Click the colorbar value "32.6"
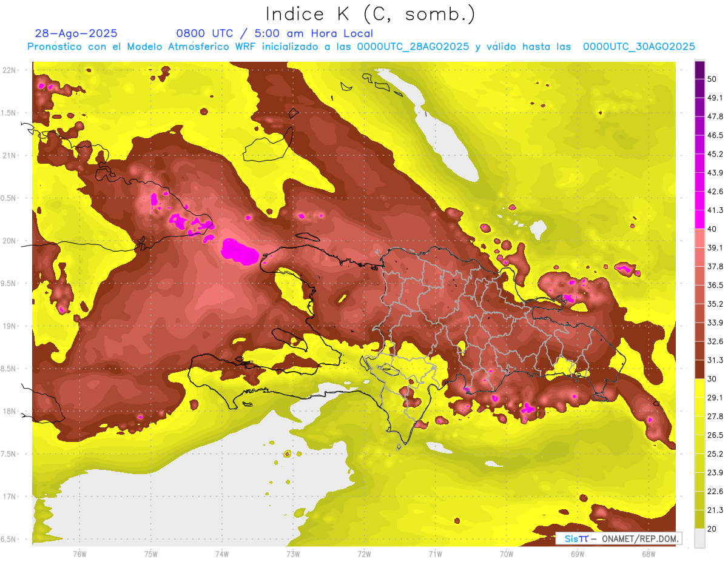The height and width of the screenshot is (562, 728). click(x=715, y=341)
